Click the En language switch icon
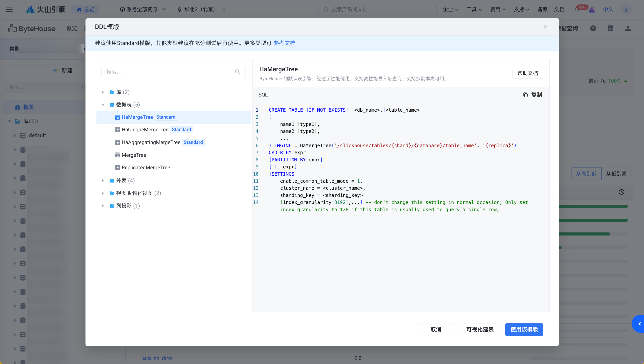 (610, 29)
